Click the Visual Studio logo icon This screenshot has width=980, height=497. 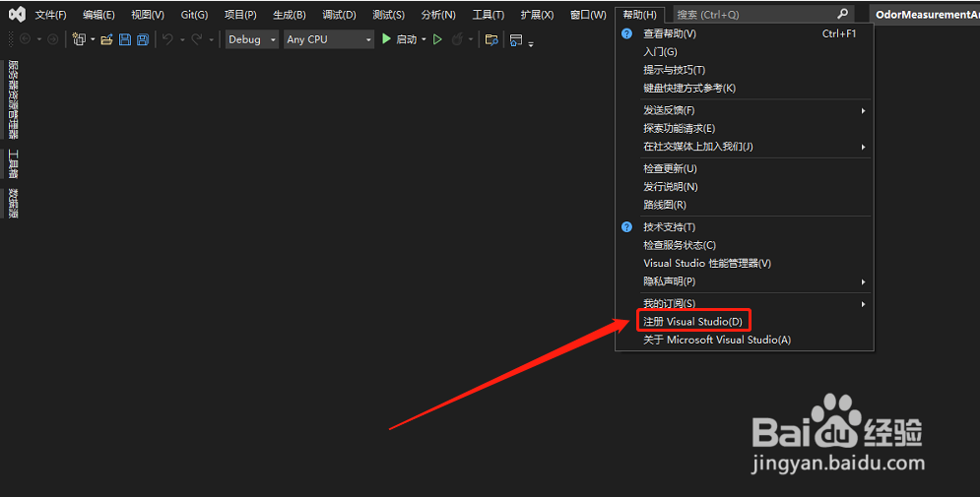pyautogui.click(x=17, y=14)
